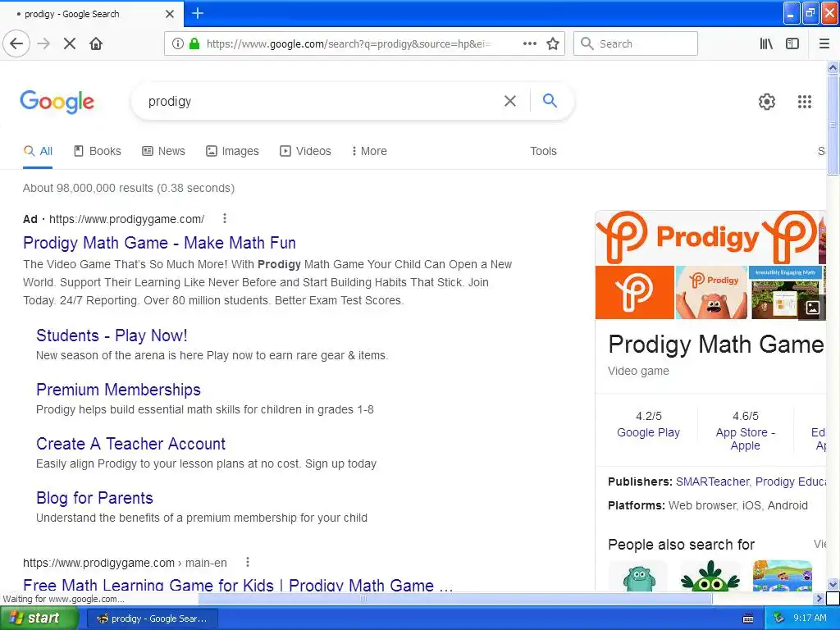This screenshot has height=630, width=840.
Task: Click the Firefox toolbar Search field
Action: [x=636, y=44]
